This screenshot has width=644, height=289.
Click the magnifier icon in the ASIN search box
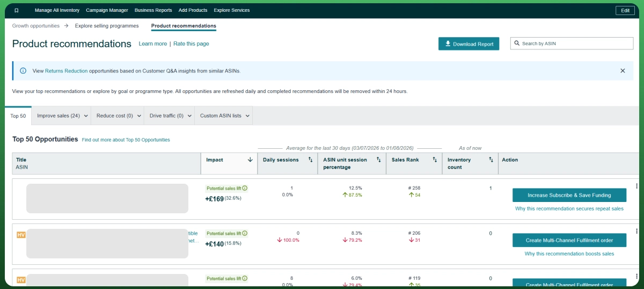(516, 44)
